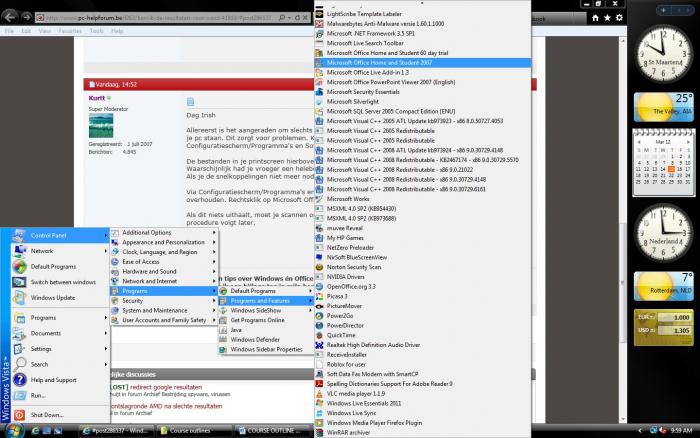Viewport: 700px width, 438px height.
Task: Open the Favorites menu in Internet Explorer
Action: coord(70,31)
